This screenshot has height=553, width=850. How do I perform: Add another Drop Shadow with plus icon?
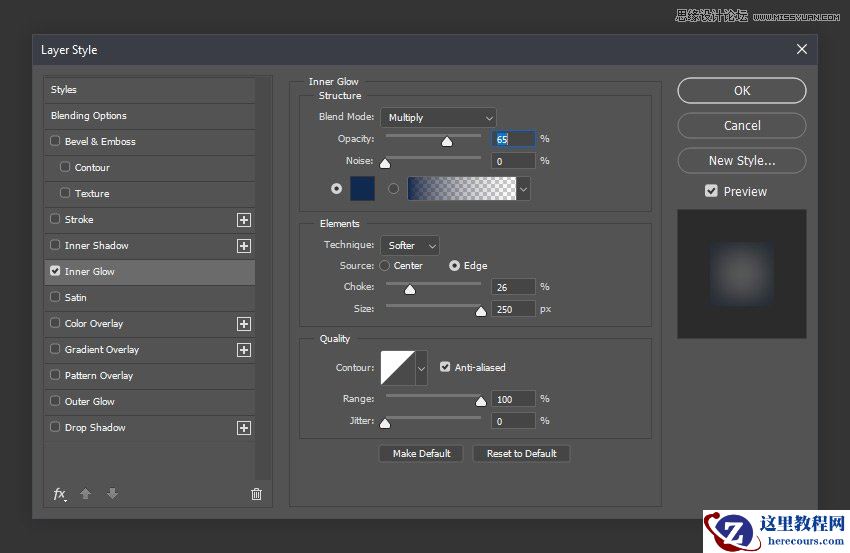click(243, 428)
